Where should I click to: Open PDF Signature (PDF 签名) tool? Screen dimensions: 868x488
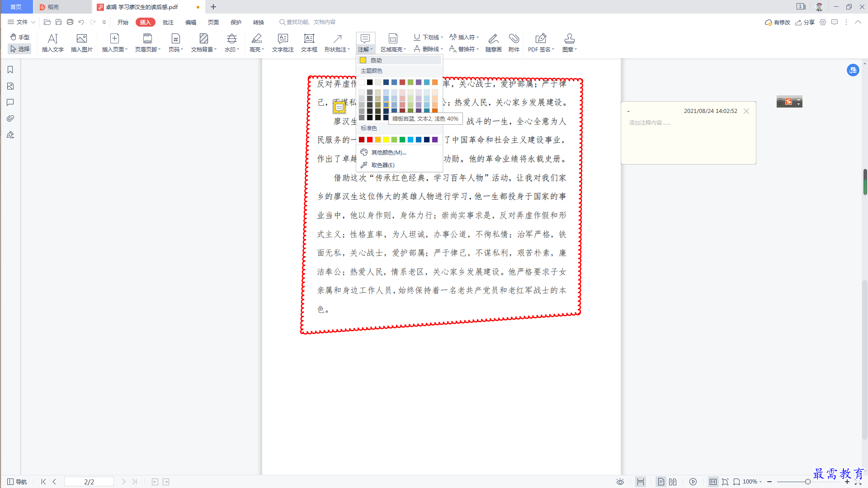click(x=541, y=43)
